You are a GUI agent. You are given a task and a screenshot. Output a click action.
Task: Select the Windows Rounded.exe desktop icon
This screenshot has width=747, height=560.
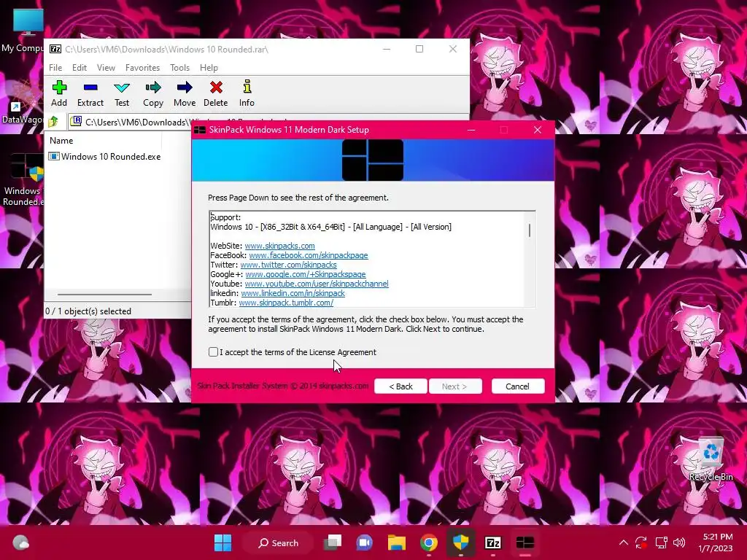(23, 180)
